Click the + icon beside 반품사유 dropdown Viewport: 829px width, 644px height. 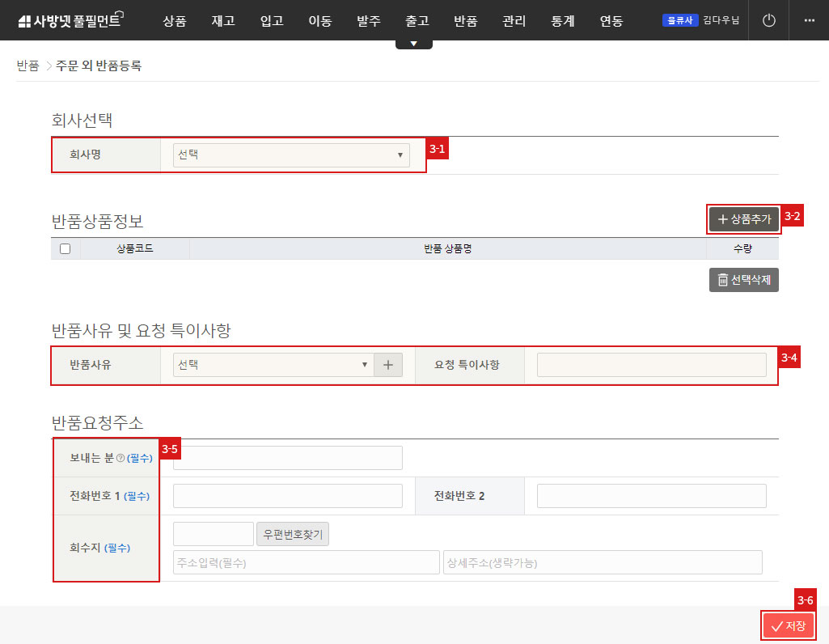[x=388, y=365]
